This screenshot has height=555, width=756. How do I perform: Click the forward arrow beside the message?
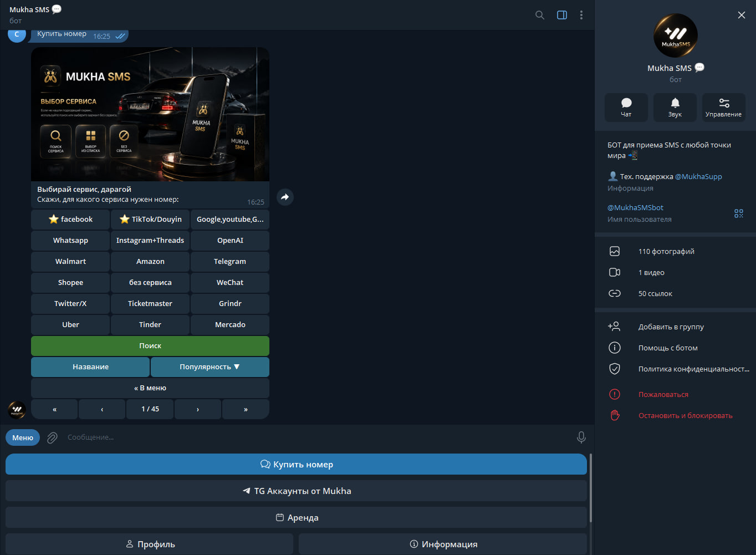pos(285,197)
